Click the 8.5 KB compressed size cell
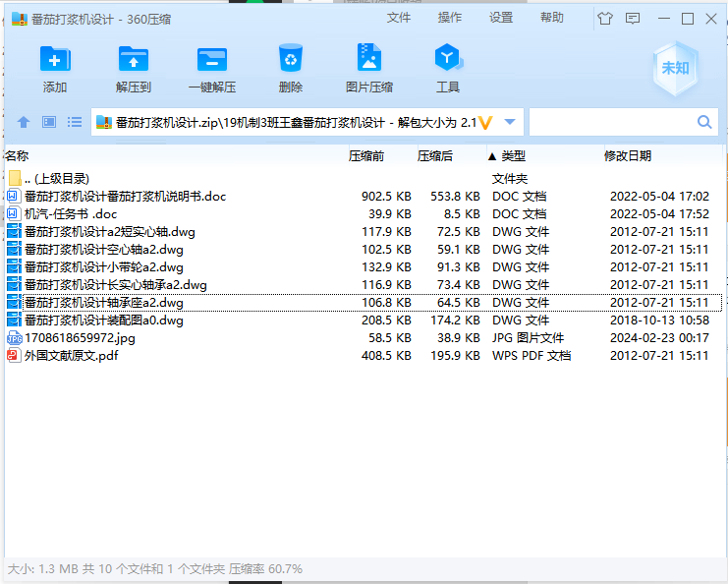The height and width of the screenshot is (584, 728). coord(462,214)
